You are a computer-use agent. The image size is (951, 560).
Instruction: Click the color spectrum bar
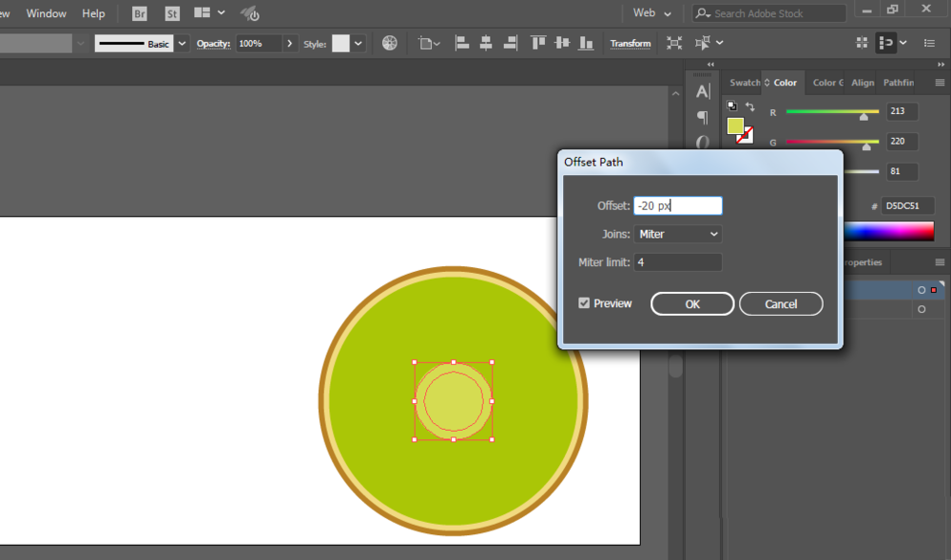(888, 232)
